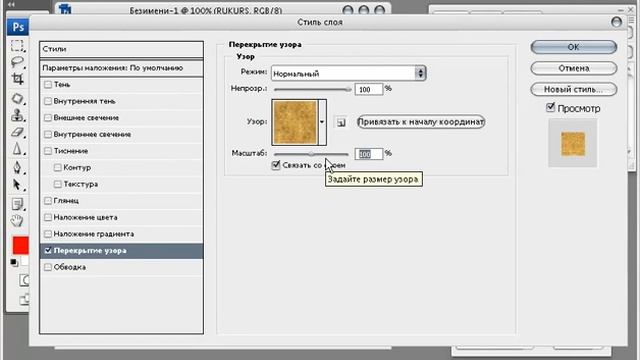Click the style preview thumbnail under Просмотр

click(x=573, y=143)
